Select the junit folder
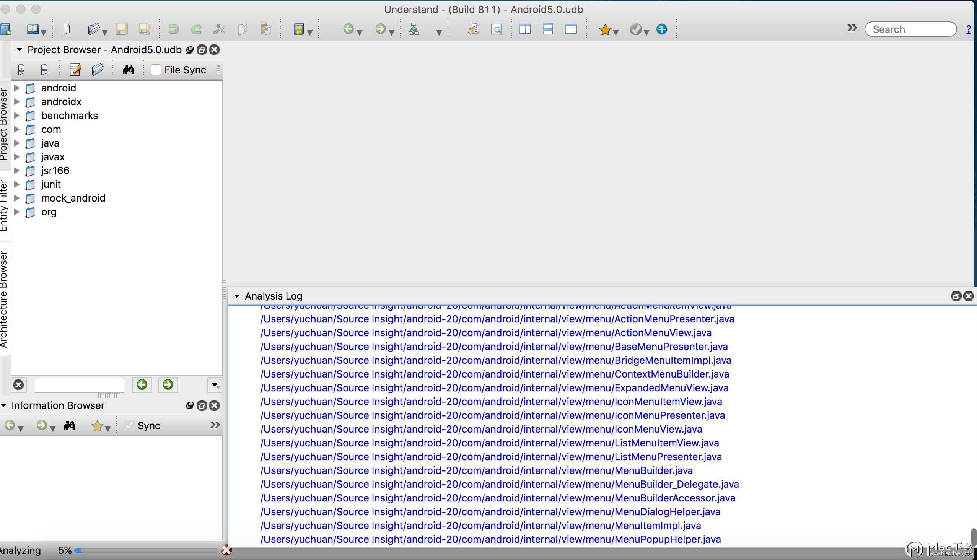Image resolution: width=977 pixels, height=560 pixels. tap(51, 184)
